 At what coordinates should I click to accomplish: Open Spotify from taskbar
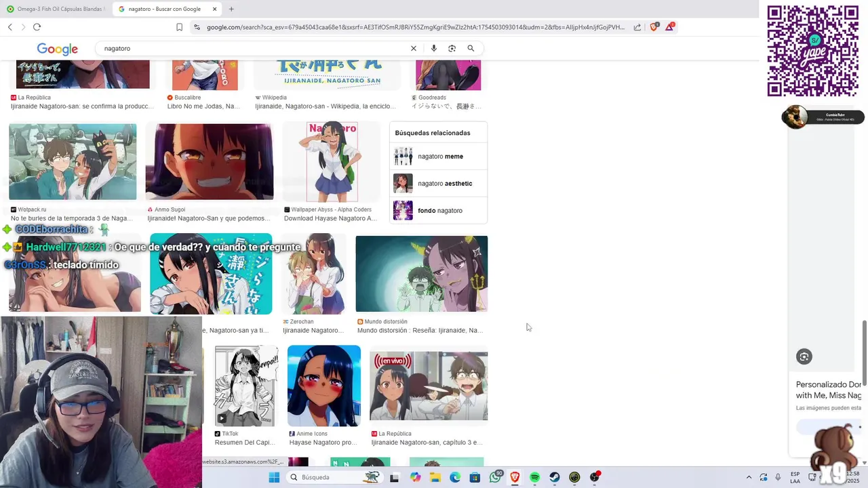pyautogui.click(x=534, y=477)
